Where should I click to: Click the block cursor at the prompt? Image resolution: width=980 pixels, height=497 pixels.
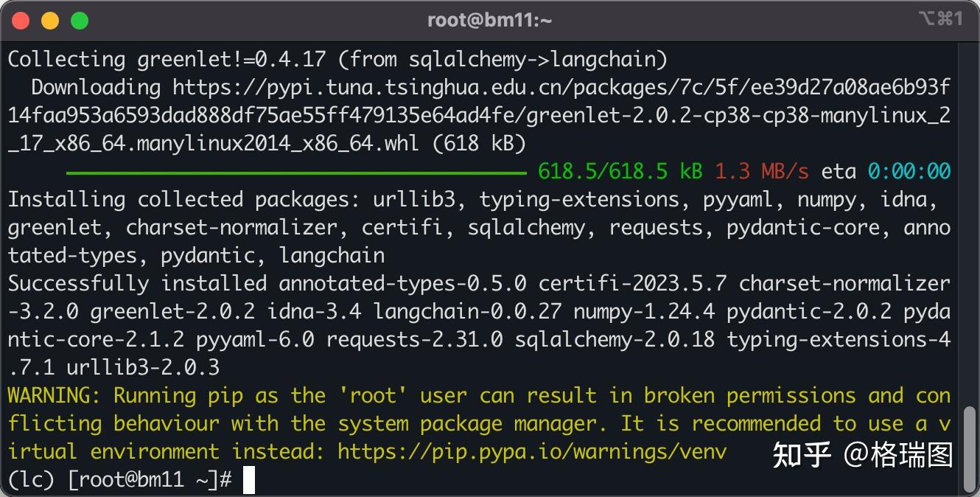coord(249,480)
